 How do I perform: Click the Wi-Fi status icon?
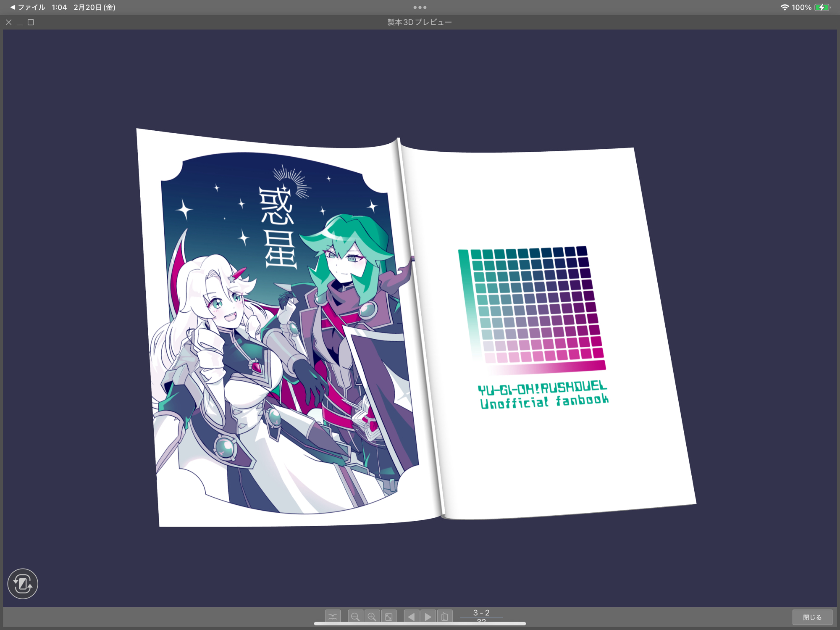click(784, 7)
